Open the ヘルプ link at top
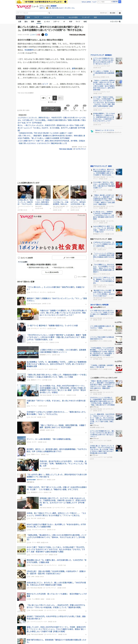This screenshot has width=138, height=644. 94,2
